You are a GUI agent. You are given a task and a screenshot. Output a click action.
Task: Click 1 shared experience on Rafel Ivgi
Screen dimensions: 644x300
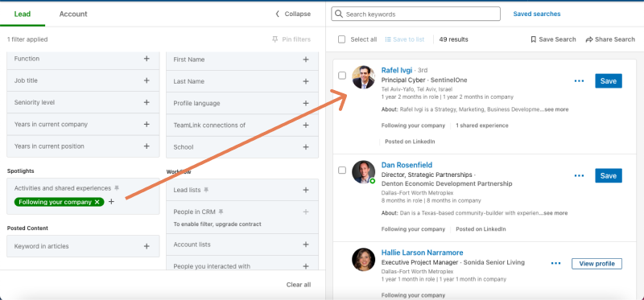point(481,125)
